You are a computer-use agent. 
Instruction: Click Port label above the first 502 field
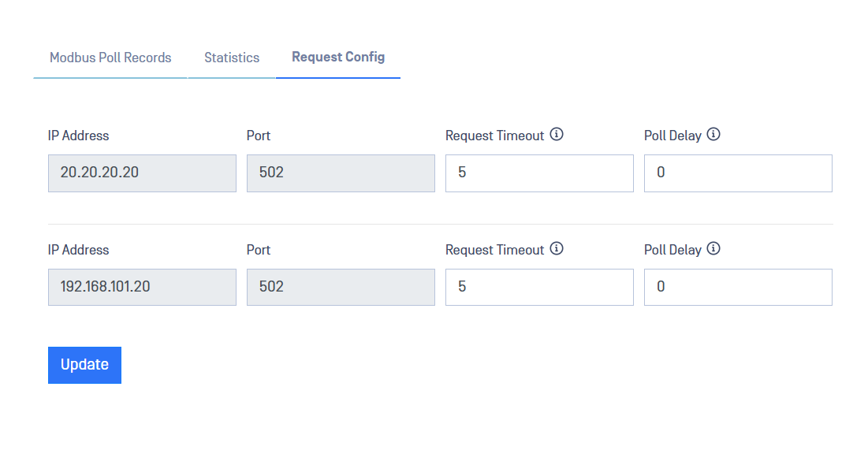coord(259,136)
